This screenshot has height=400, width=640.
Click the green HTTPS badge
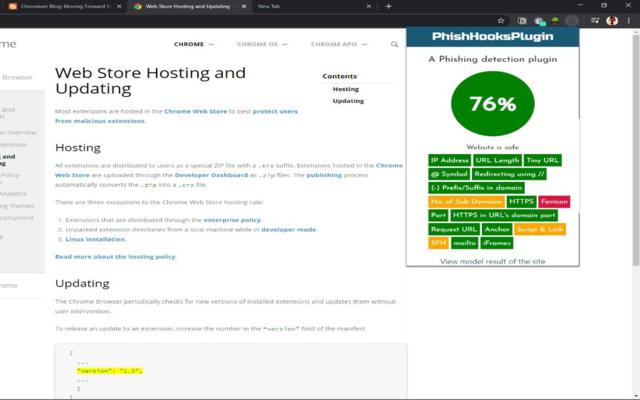pos(521,202)
